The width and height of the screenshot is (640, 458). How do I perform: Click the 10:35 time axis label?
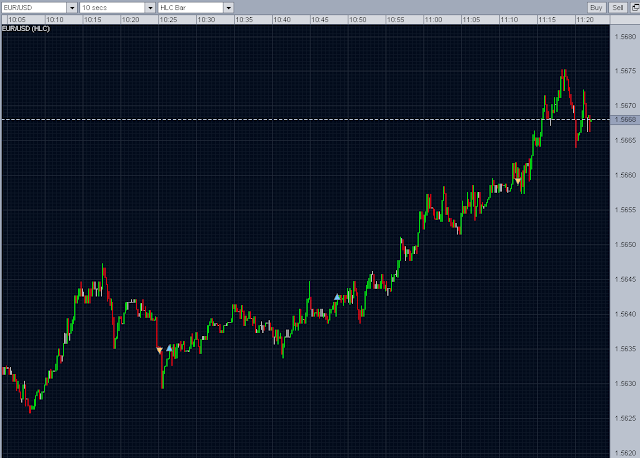[x=244, y=20]
